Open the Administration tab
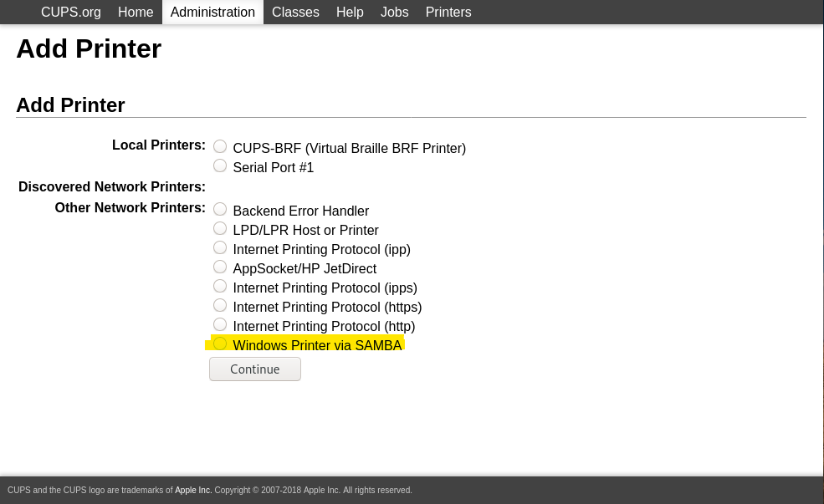The height and width of the screenshot is (504, 824). tap(212, 12)
